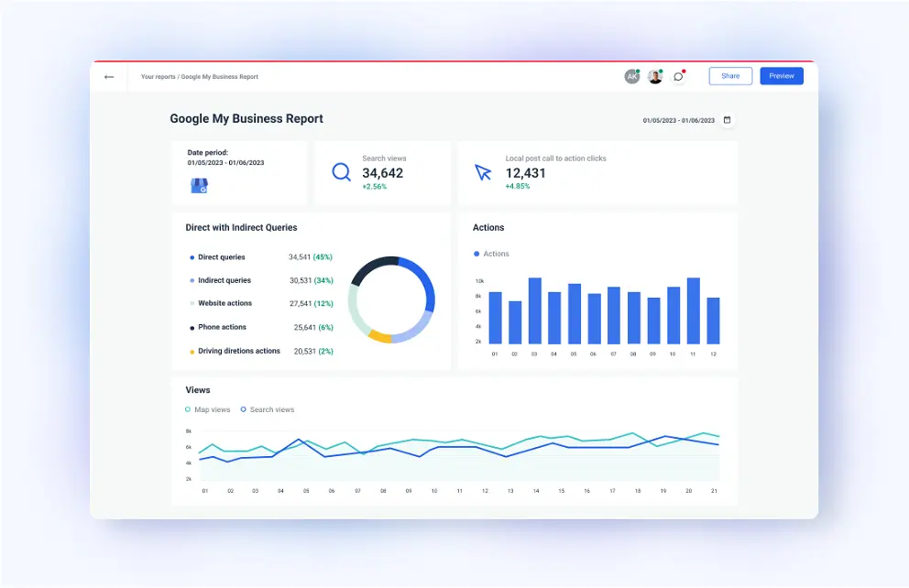
Task: Click the Google My Business store icon
Action: click(x=199, y=185)
